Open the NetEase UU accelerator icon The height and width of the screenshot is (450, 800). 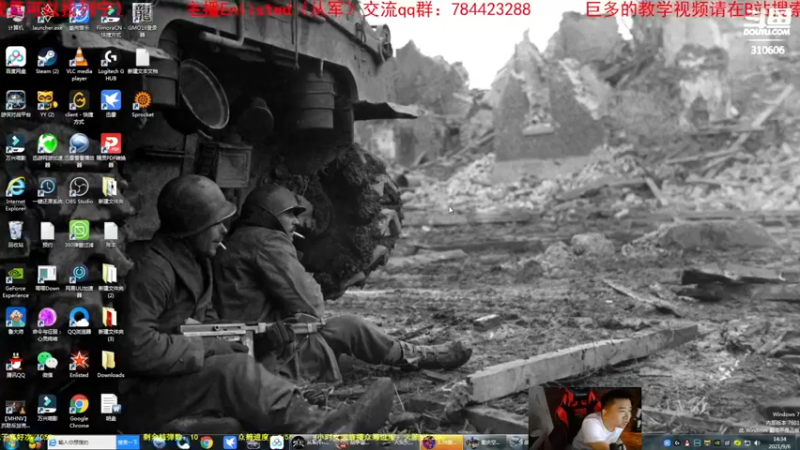79,281
